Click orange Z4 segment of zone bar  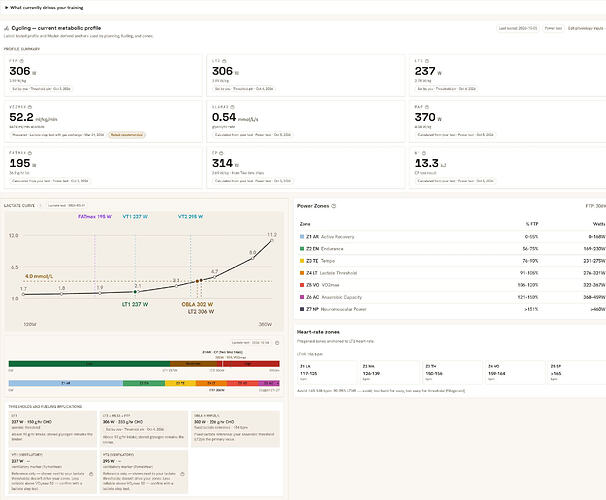(211, 383)
